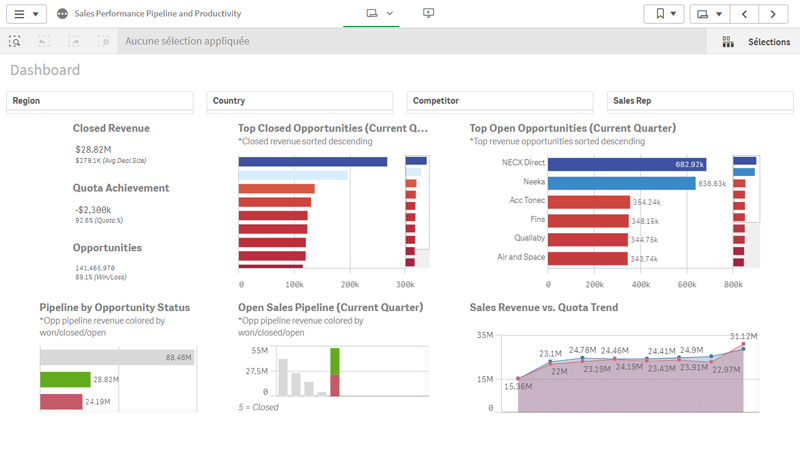Open the Country filter pane
The image size is (800, 450).
click(x=300, y=101)
